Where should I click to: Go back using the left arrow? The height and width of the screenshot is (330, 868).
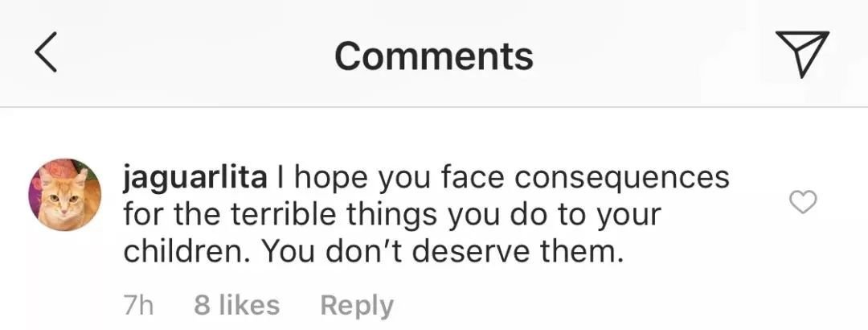(x=46, y=55)
